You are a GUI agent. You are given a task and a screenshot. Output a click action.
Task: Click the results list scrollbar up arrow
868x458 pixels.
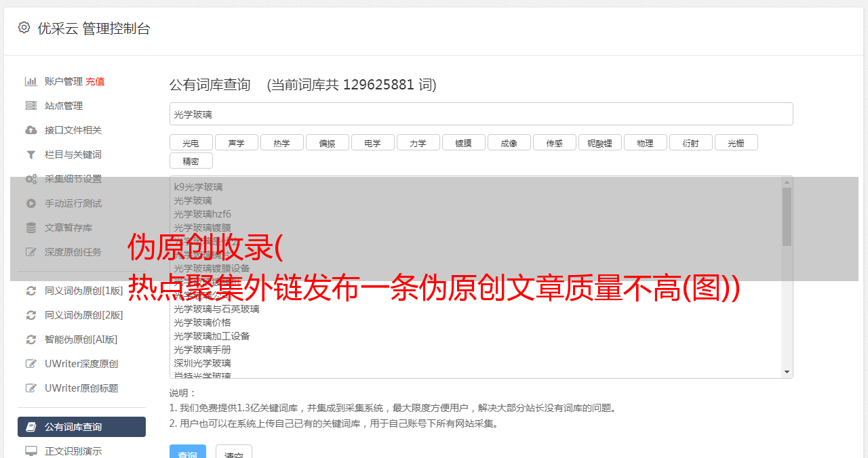(787, 182)
